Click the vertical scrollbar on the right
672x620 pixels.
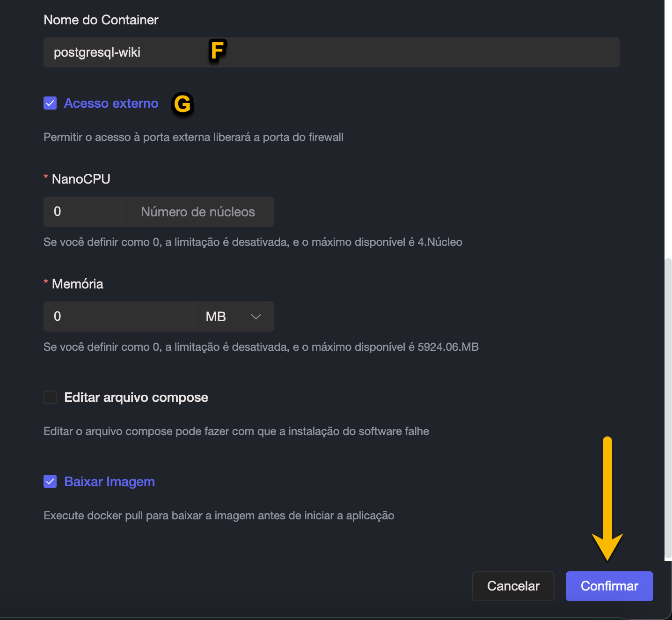point(668,407)
